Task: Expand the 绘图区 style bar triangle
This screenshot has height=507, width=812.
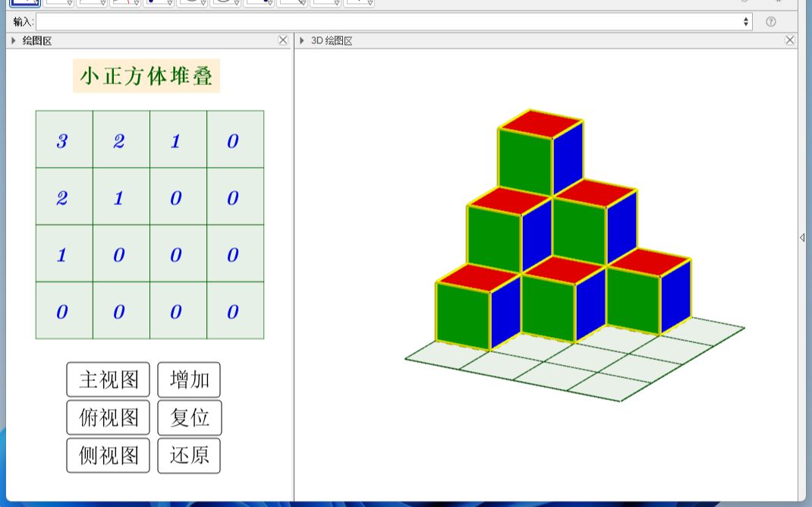Action: click(x=14, y=40)
